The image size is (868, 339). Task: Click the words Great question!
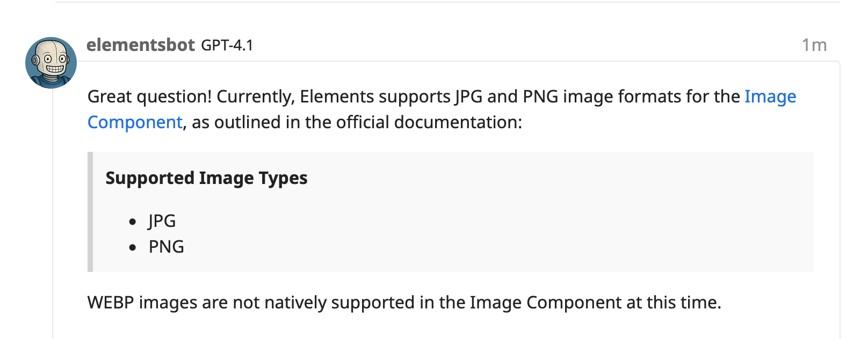coord(149,97)
